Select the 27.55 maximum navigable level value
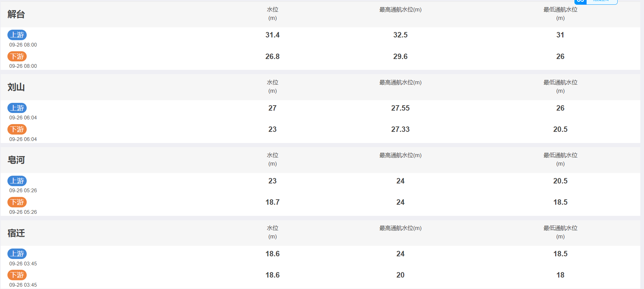Image resolution: width=644 pixels, height=289 pixels. pyautogui.click(x=401, y=108)
